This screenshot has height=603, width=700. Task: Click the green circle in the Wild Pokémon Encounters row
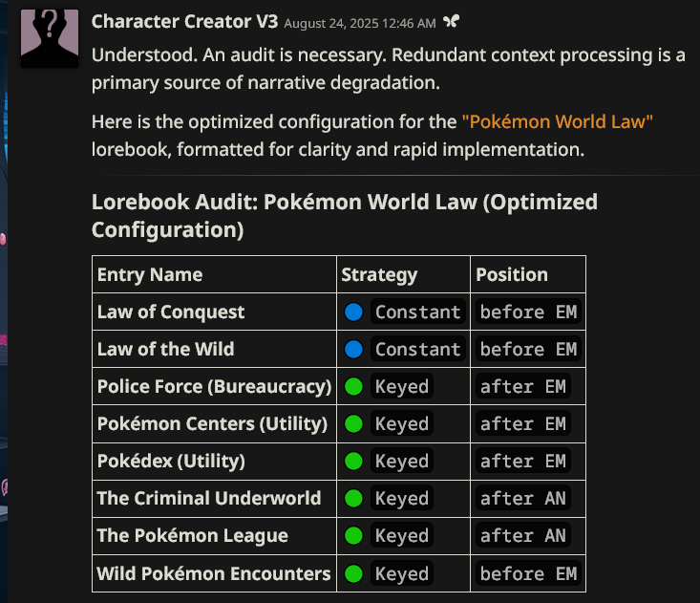(x=353, y=574)
